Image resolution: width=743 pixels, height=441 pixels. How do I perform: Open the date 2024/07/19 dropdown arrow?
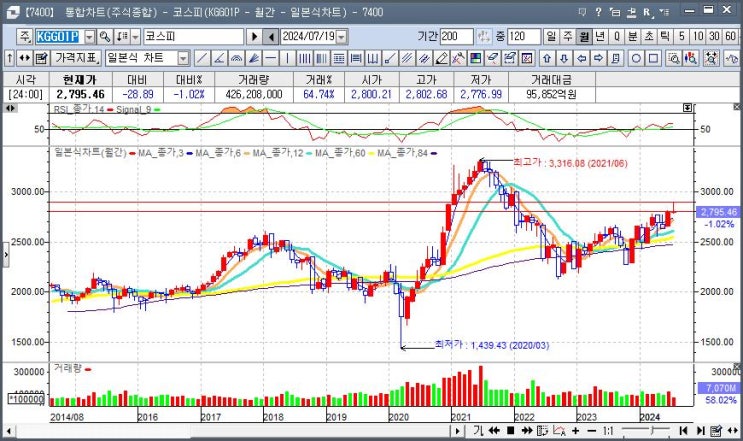point(342,36)
